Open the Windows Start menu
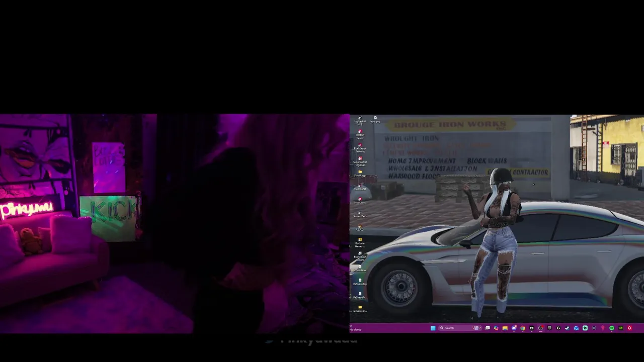This screenshot has height=362, width=644. pos(433,328)
